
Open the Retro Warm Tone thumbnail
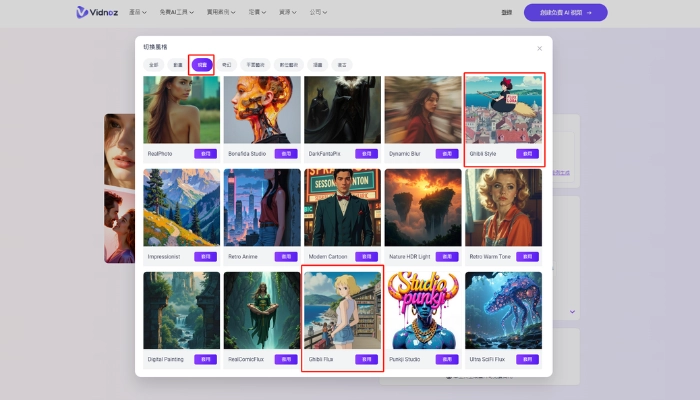pos(504,208)
